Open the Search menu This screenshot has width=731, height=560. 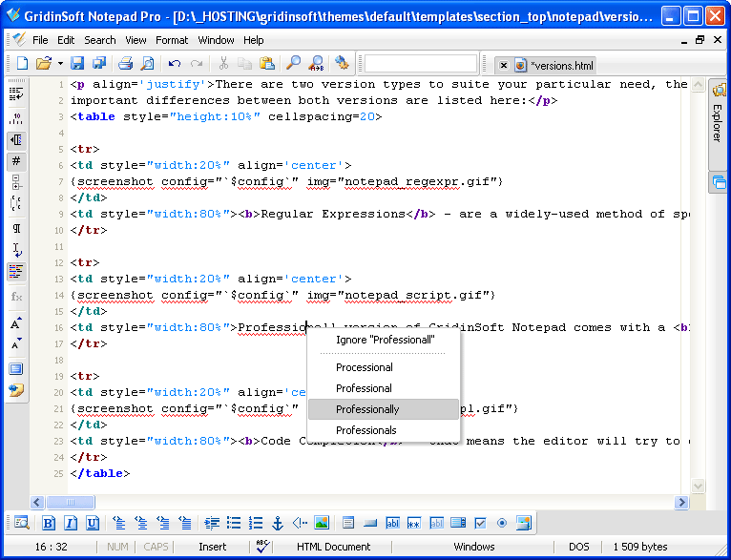100,40
